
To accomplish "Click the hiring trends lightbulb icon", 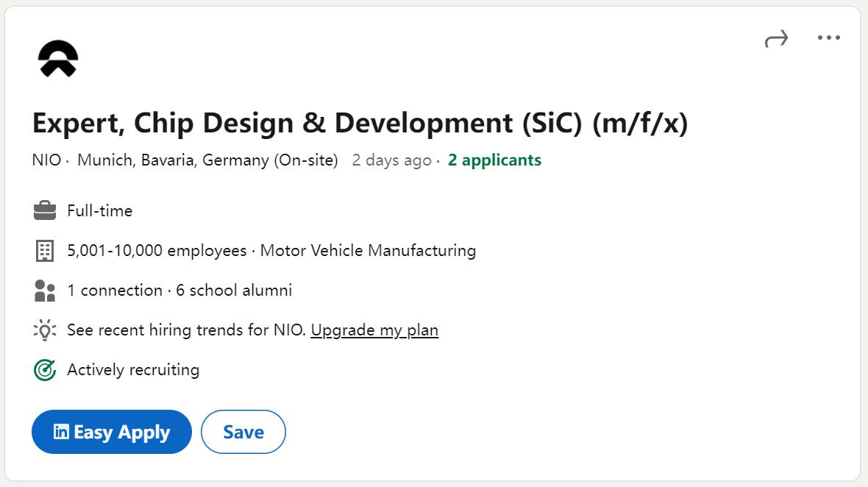I will (x=45, y=330).
